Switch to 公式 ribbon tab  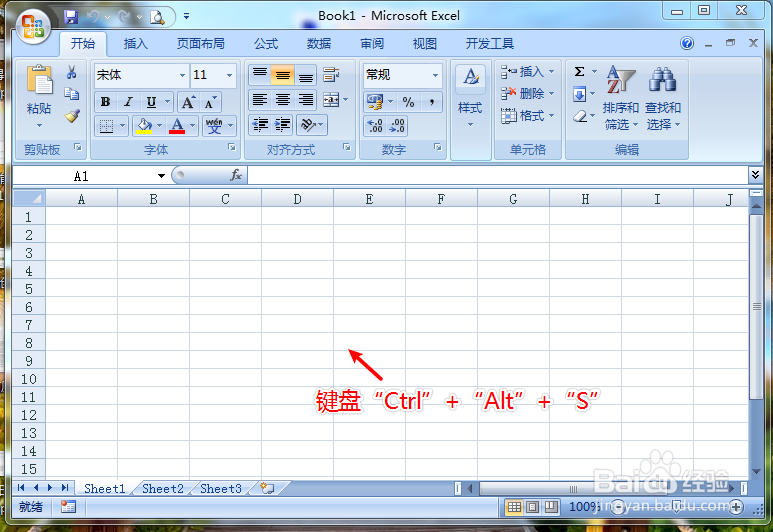[x=266, y=44]
